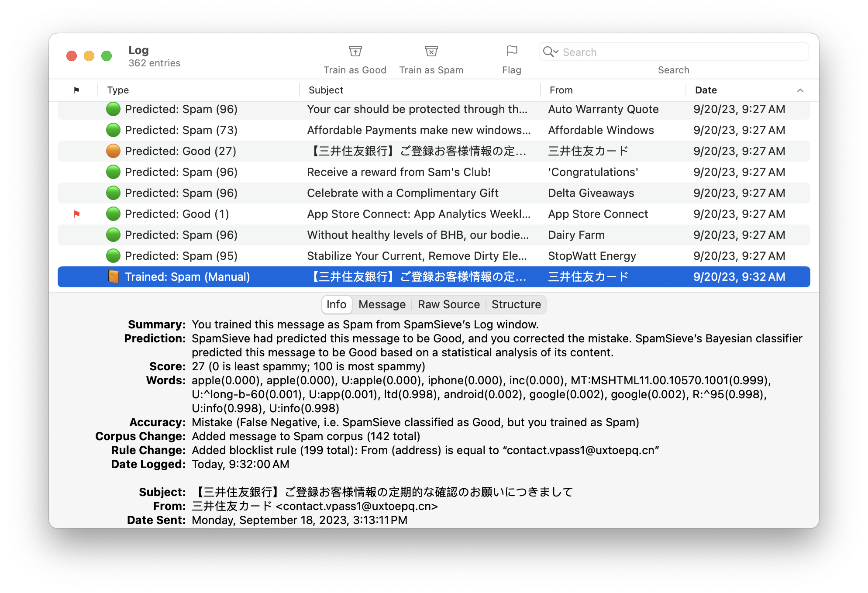The width and height of the screenshot is (868, 593).
Task: Click orange status icon of Predicted: Good (27) row
Action: [113, 151]
